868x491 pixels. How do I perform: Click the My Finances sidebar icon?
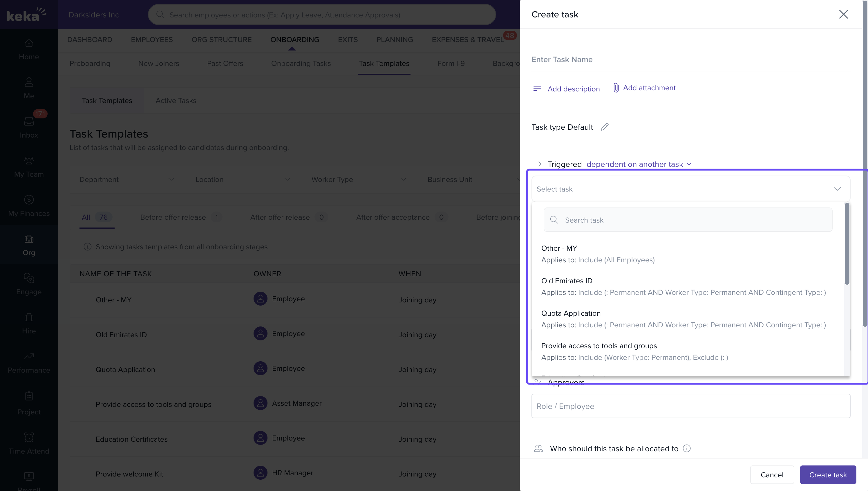pos(29,200)
